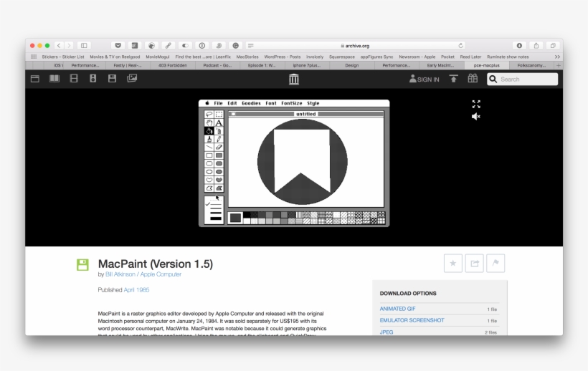This screenshot has height=371, width=588.
Task: Open the Font menu
Action: point(271,103)
